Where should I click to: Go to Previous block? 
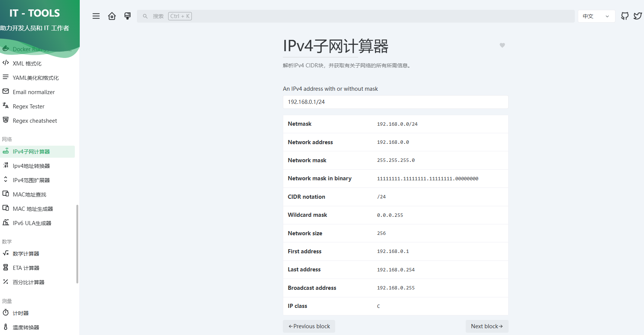[309, 326]
